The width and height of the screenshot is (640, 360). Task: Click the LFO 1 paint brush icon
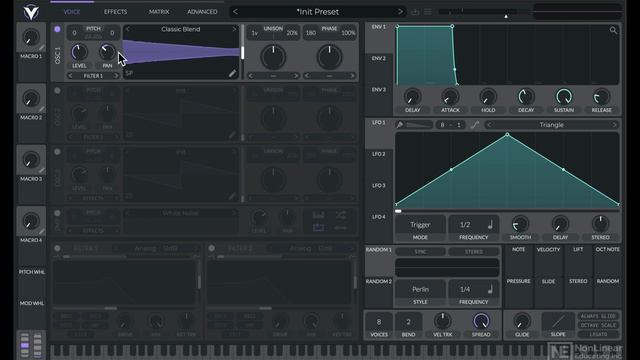tap(400, 125)
